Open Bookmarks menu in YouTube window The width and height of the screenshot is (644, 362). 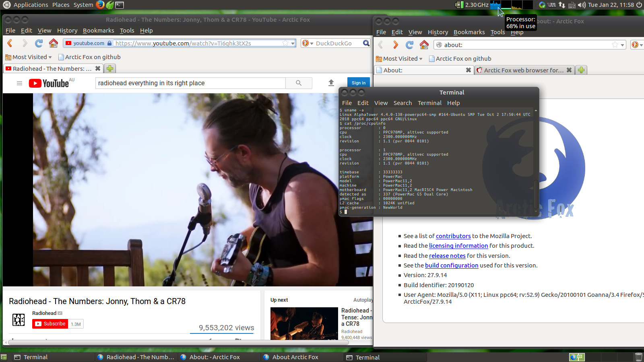pos(98,31)
